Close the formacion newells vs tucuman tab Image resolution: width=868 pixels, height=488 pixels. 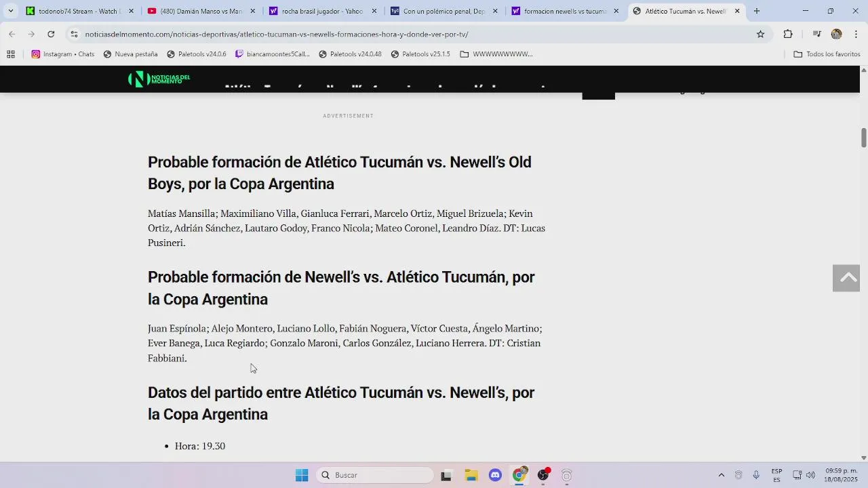tap(616, 11)
